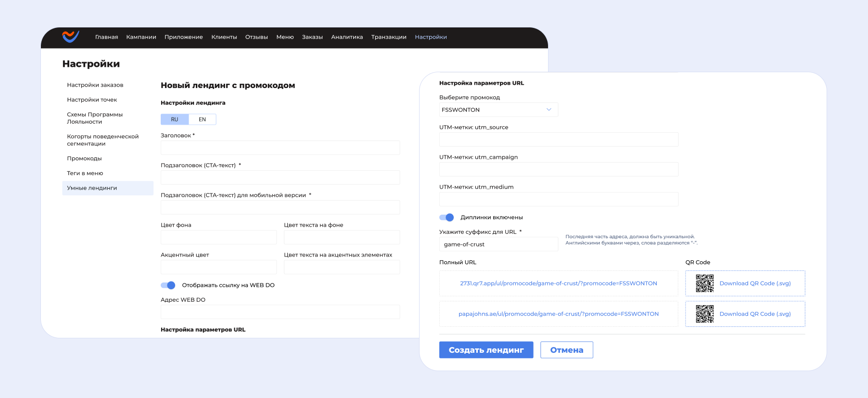Open the Выберите промокод dropdown
This screenshot has width=868, height=398.
point(499,110)
